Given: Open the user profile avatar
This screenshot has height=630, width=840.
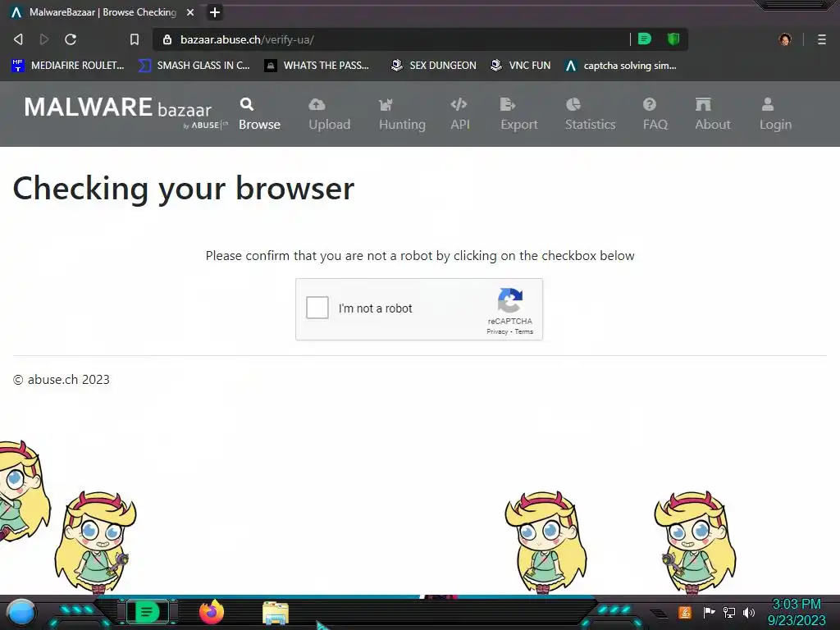Looking at the screenshot, I should coord(785,39).
